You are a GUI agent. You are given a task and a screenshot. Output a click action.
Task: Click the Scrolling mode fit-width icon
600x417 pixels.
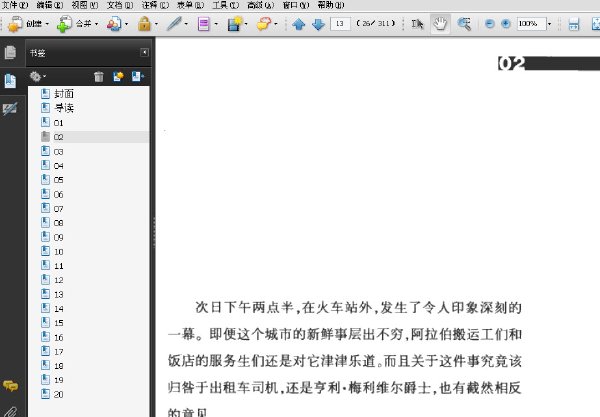pos(574,24)
